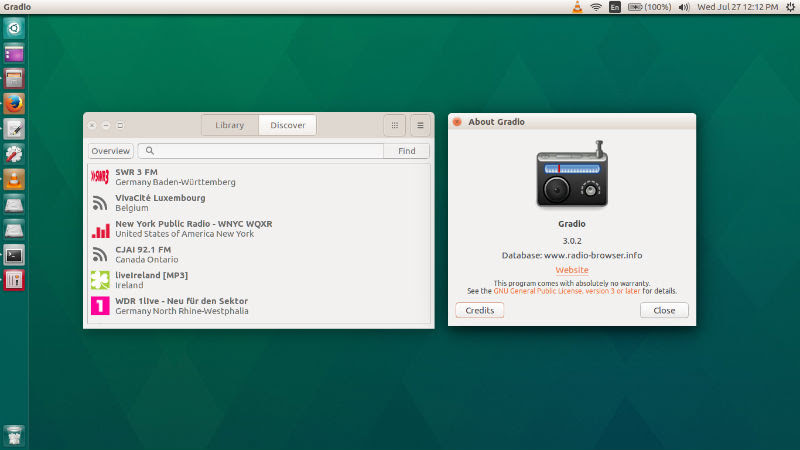Open the Website link in About Gradio

[x=572, y=270]
